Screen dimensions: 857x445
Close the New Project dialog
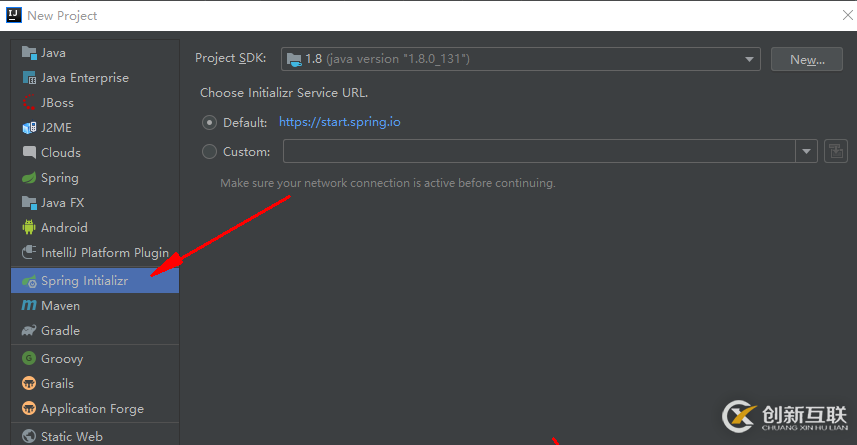pos(848,15)
